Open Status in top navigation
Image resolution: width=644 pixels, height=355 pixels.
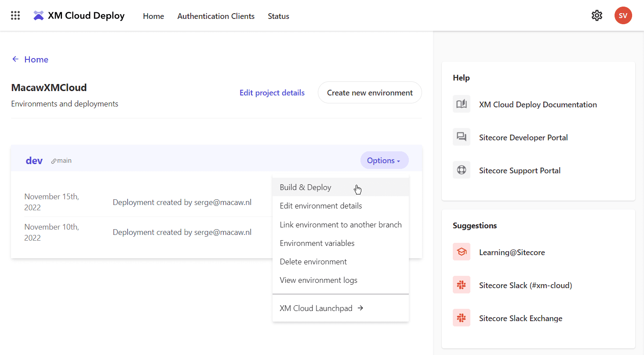(278, 16)
